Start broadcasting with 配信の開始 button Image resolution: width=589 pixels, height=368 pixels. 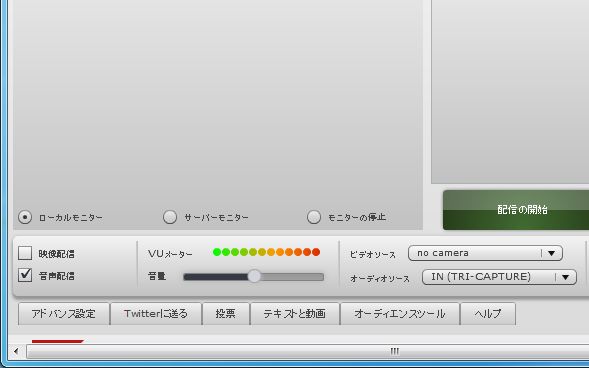click(516, 210)
